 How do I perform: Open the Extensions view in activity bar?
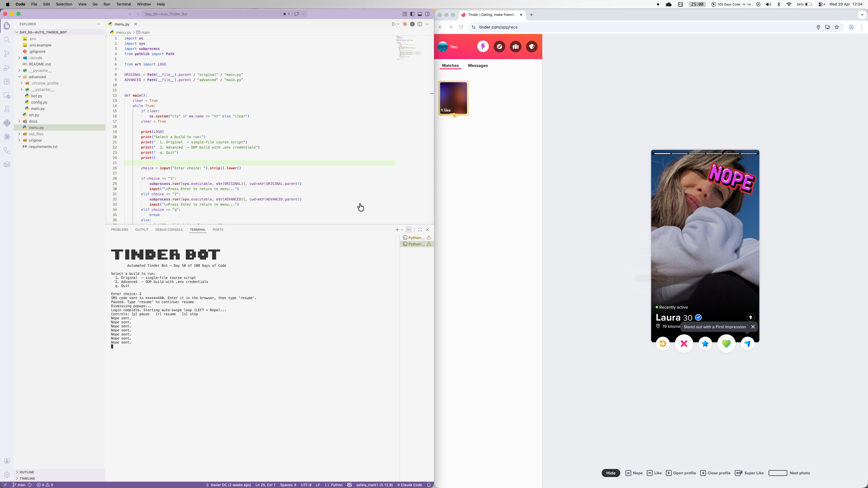click(7, 81)
